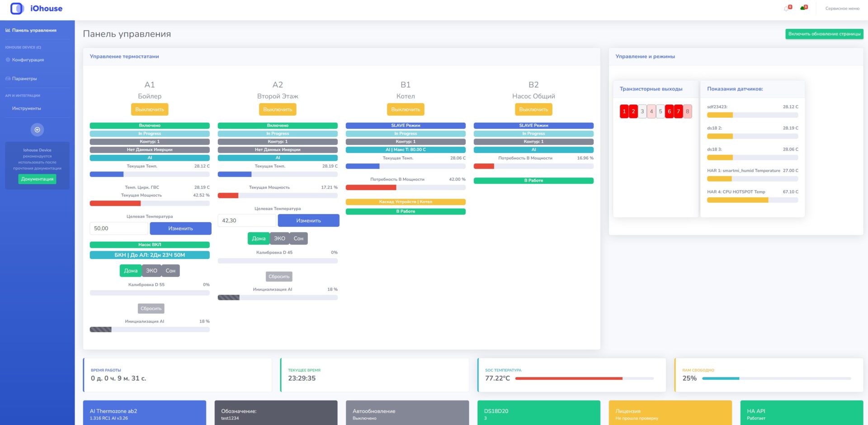Toggle transistor output 3
The height and width of the screenshot is (425, 868).
point(642,111)
